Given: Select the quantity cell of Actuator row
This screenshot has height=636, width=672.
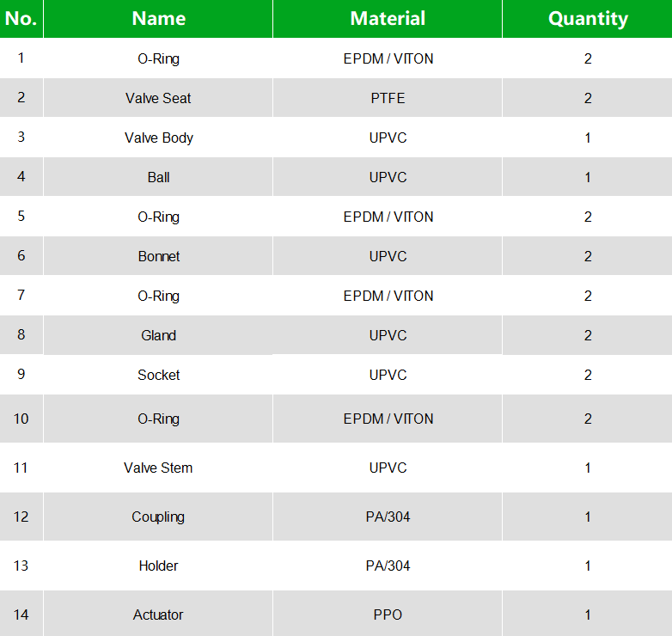Looking at the screenshot, I should pyautogui.click(x=588, y=615).
